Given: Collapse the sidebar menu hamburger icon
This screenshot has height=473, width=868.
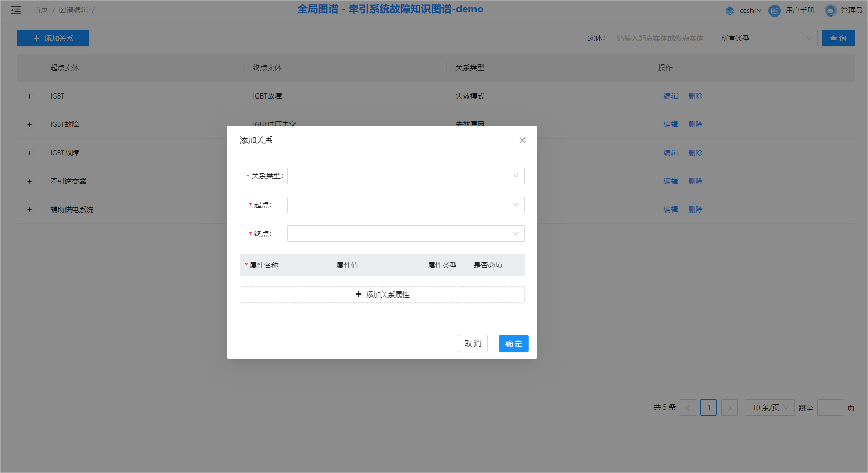Looking at the screenshot, I should coord(16,10).
